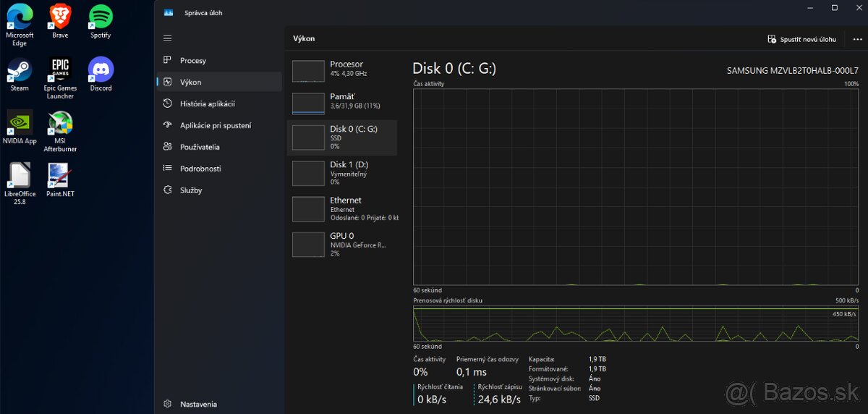Viewport: 868px width, 414px height.
Task: Switch to Podrobnosti page
Action: (x=220, y=169)
